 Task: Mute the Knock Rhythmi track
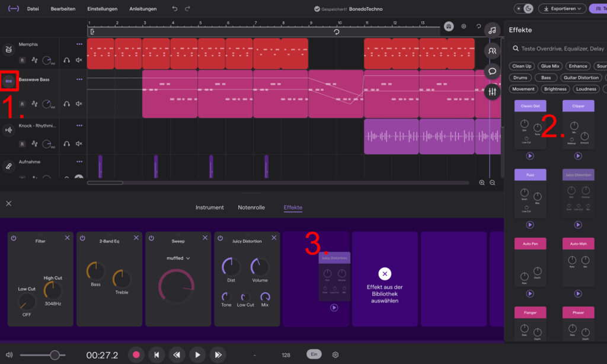tap(79, 143)
